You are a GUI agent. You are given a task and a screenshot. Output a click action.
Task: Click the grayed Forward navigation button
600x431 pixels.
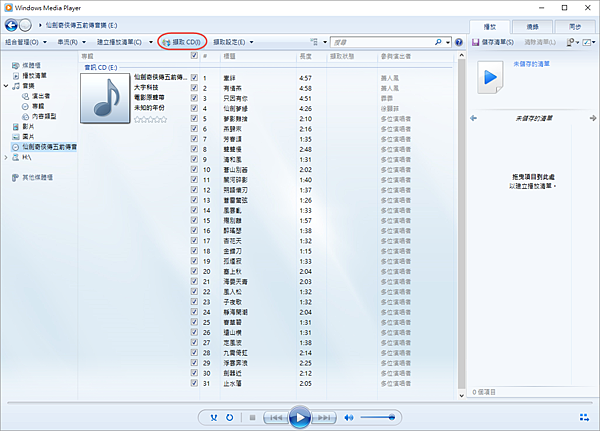click(25, 25)
